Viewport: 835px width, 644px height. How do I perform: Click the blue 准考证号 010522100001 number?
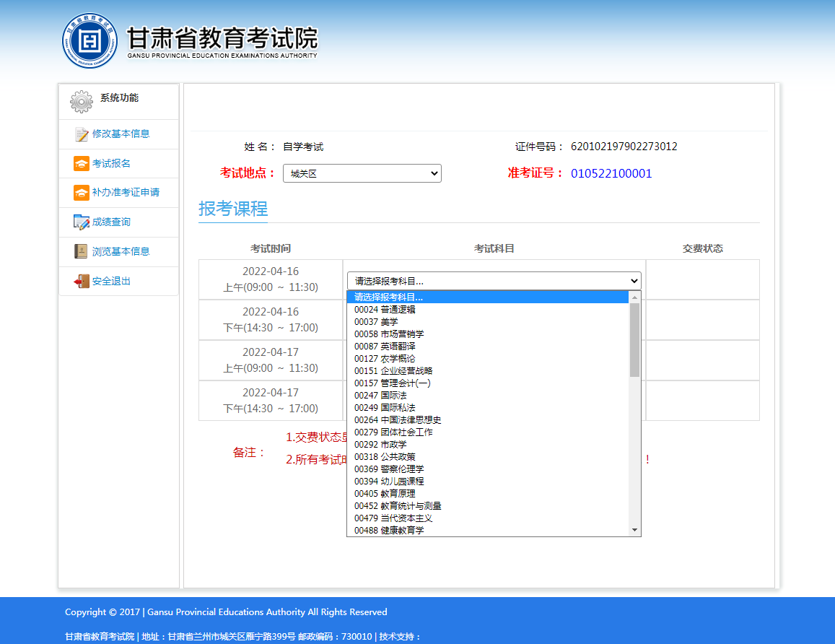pos(613,173)
